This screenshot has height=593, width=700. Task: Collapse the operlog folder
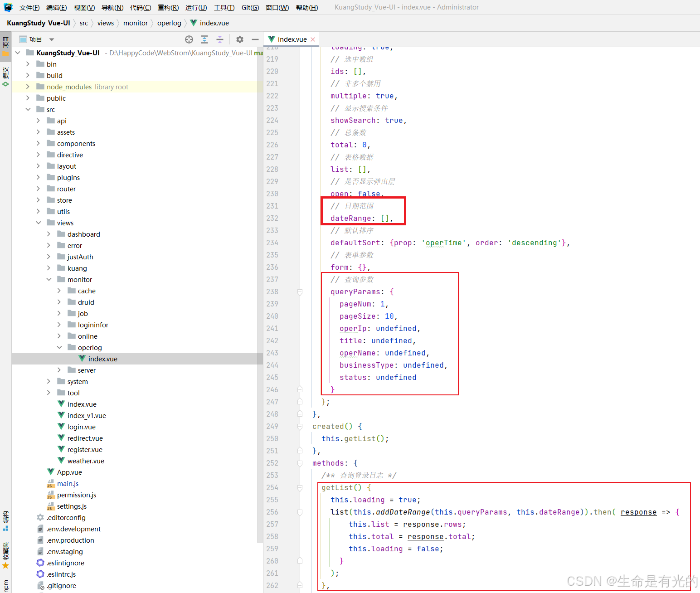(x=59, y=348)
